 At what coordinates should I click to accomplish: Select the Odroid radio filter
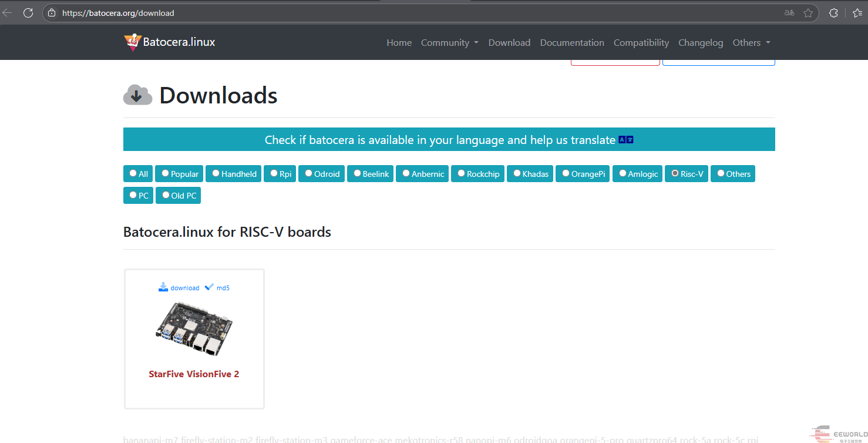[309, 173]
